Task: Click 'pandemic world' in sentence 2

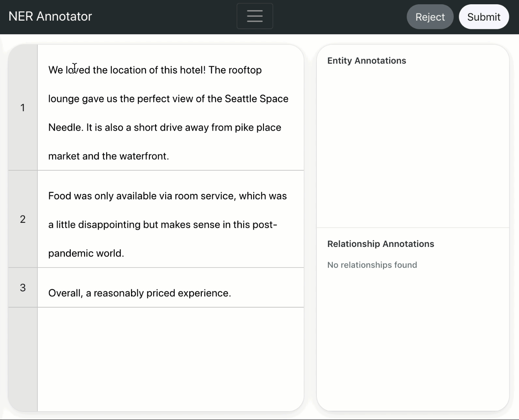Action: click(86, 253)
